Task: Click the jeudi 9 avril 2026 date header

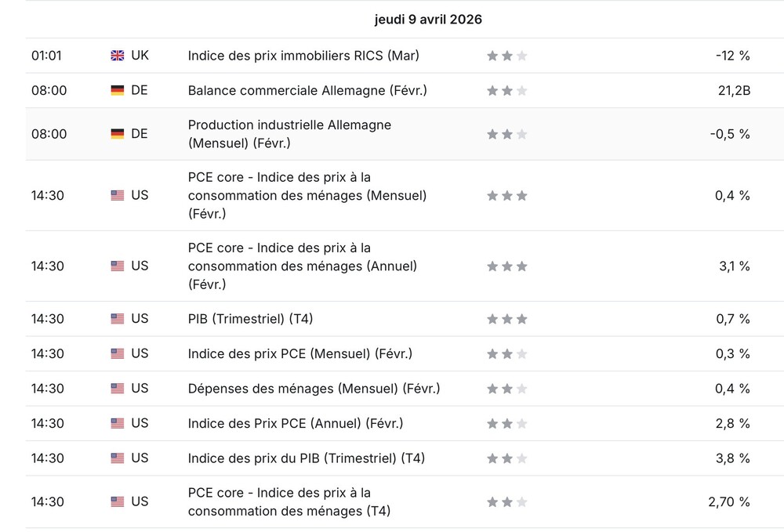Action: click(428, 20)
